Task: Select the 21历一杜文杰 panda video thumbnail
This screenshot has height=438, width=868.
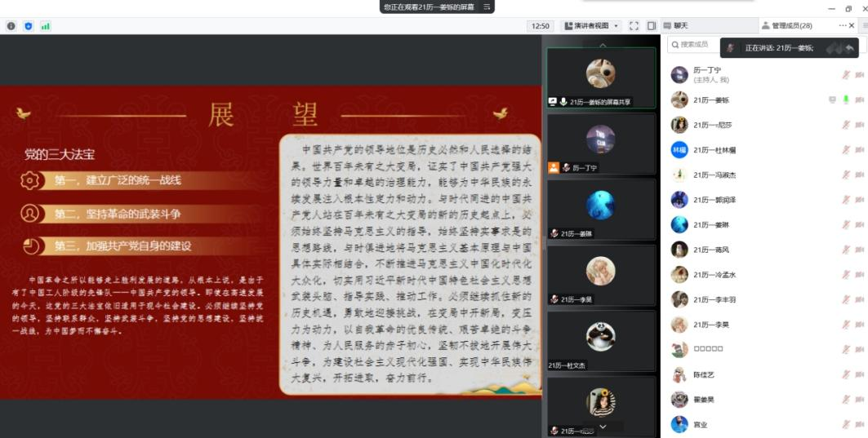Action: pos(600,340)
